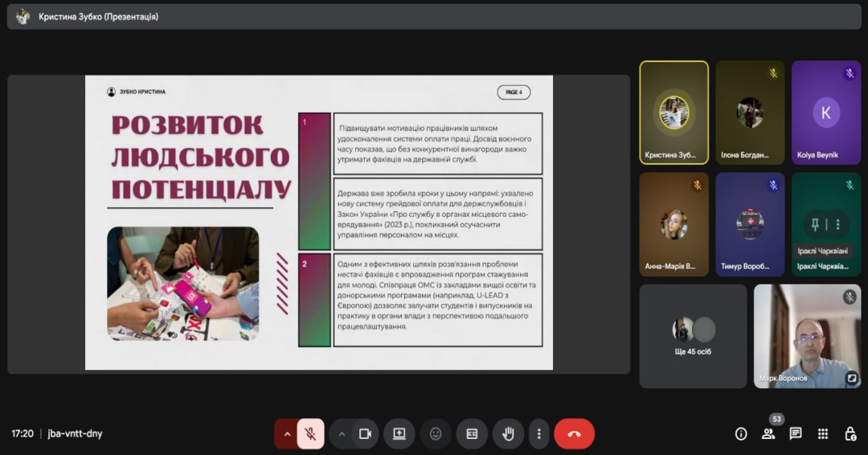Expand video settings arrow beside camera

click(x=342, y=434)
